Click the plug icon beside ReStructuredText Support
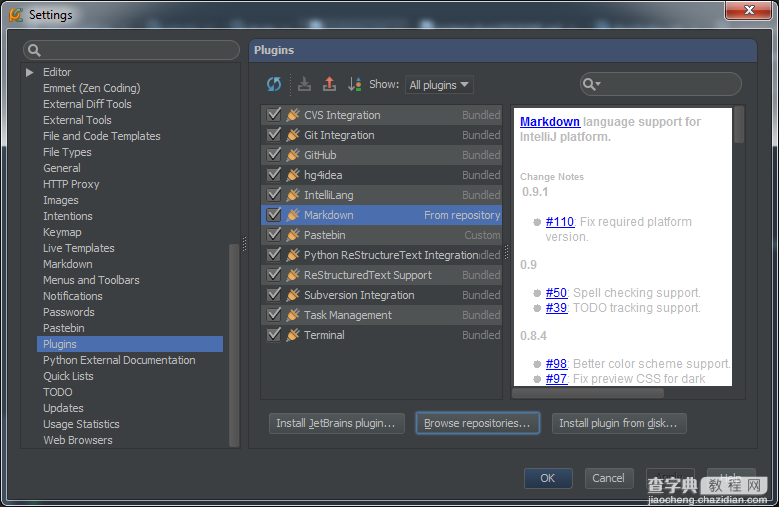The height and width of the screenshot is (507, 779). (x=293, y=275)
